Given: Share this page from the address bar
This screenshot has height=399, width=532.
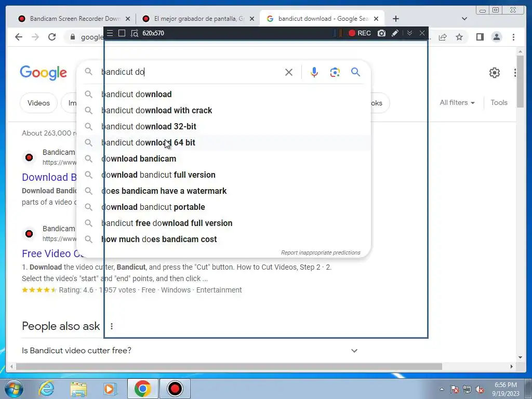Looking at the screenshot, I should tap(443, 37).
